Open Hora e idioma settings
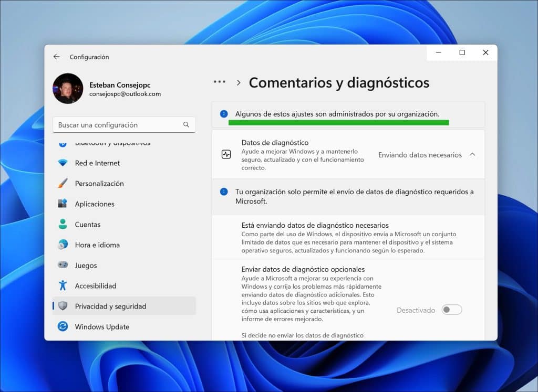538x392 pixels. click(124, 245)
